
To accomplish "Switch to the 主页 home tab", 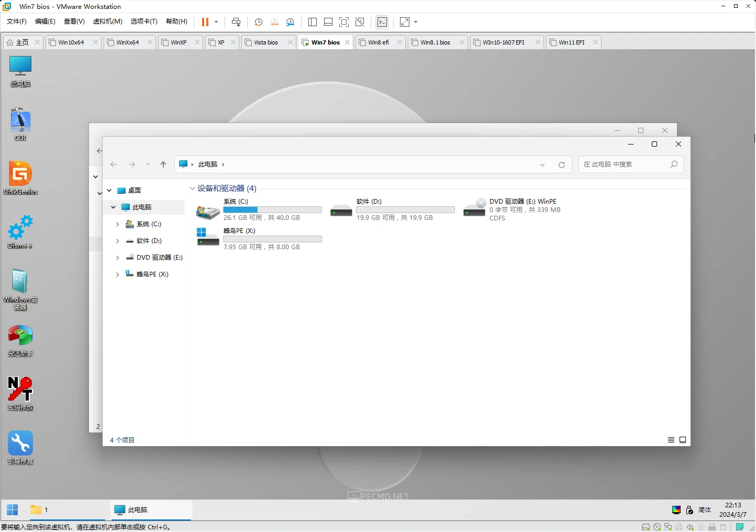I will (23, 42).
